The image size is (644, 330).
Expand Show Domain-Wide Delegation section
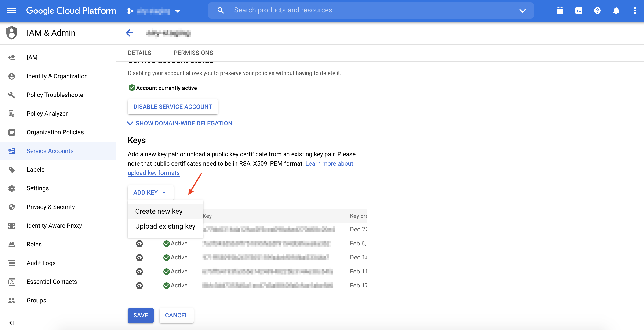coord(180,123)
